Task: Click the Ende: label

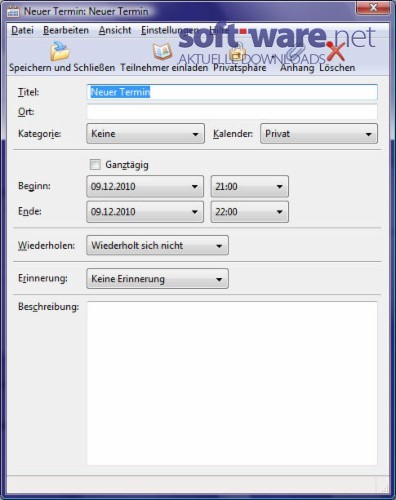Action: [30, 211]
